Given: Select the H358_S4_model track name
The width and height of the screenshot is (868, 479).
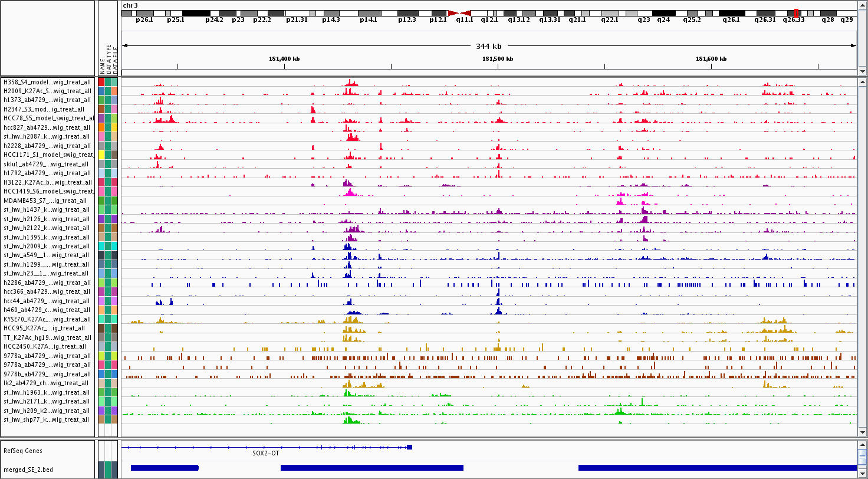Looking at the screenshot, I should pyautogui.click(x=47, y=82).
